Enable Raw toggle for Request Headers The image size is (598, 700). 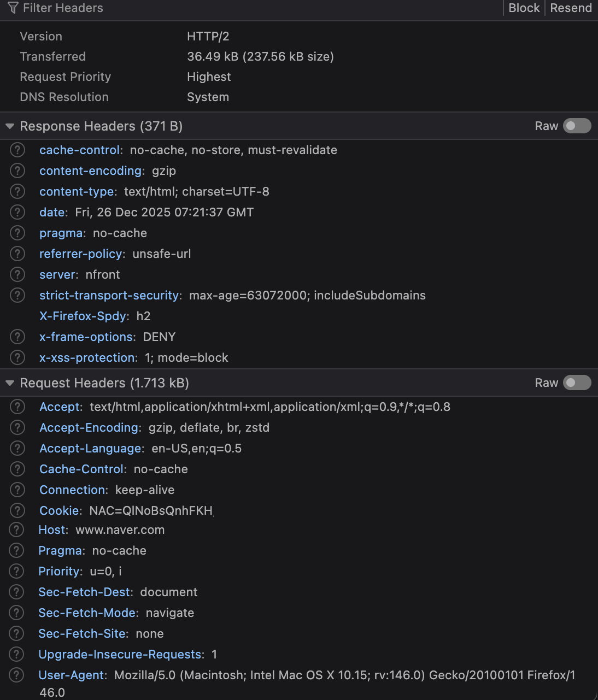coord(577,383)
